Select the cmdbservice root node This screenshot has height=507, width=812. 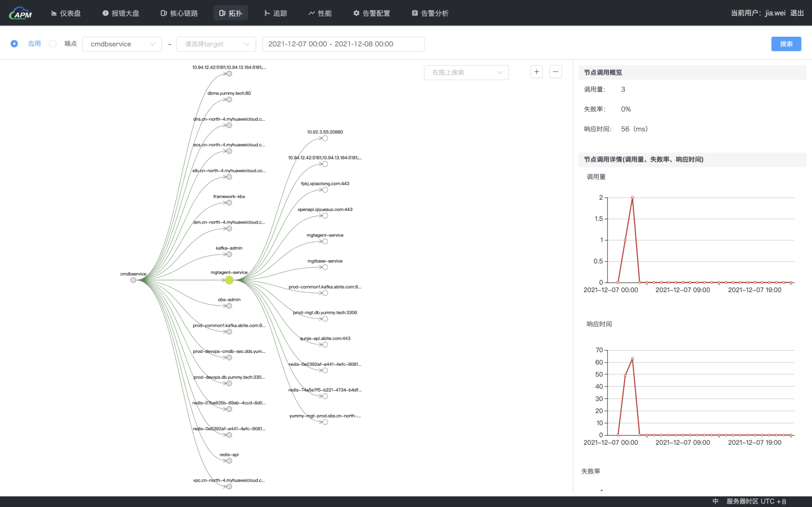tap(133, 280)
